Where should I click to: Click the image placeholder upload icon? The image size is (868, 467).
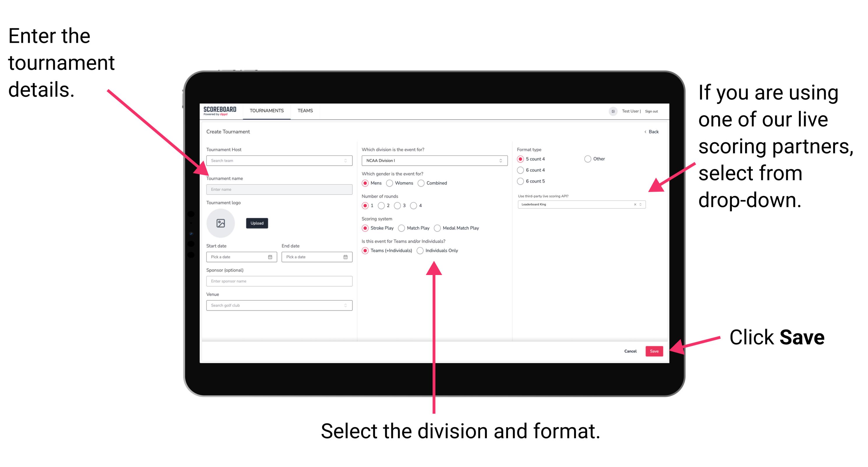coord(220,223)
